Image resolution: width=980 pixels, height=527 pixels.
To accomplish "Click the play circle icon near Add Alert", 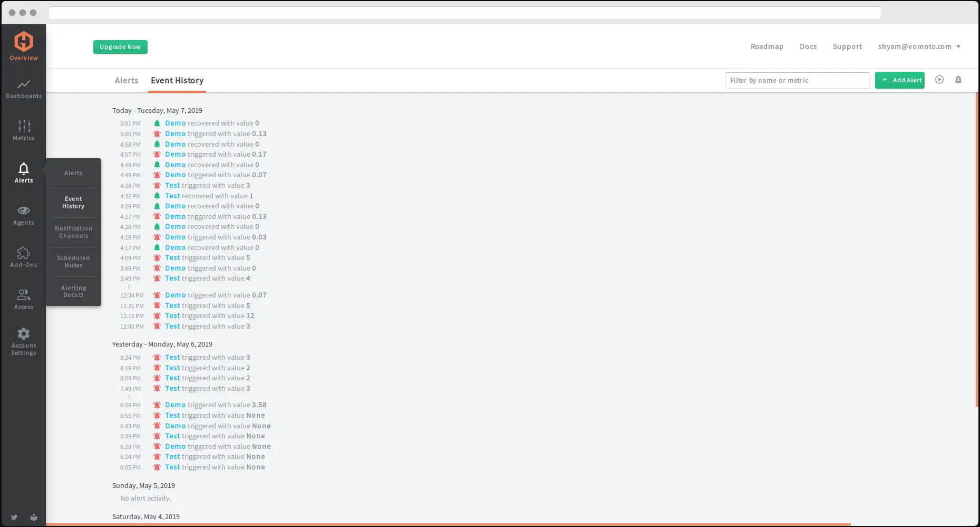I will coord(939,80).
